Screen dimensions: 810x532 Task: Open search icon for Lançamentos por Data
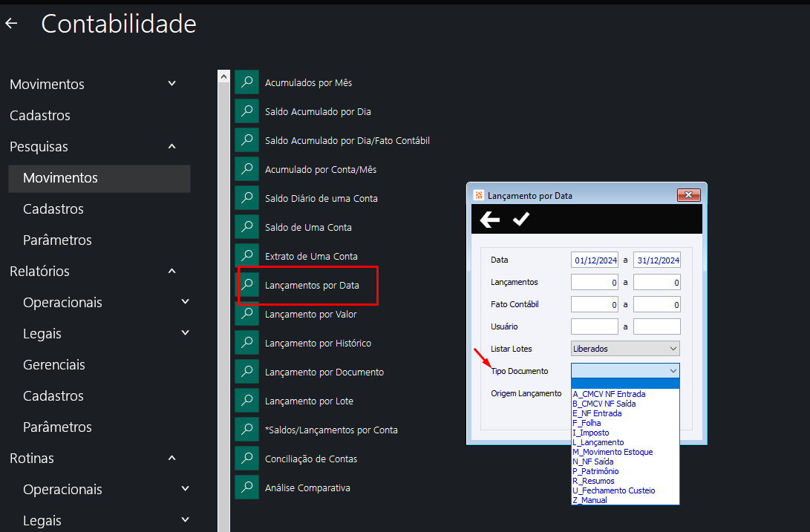[x=247, y=285]
